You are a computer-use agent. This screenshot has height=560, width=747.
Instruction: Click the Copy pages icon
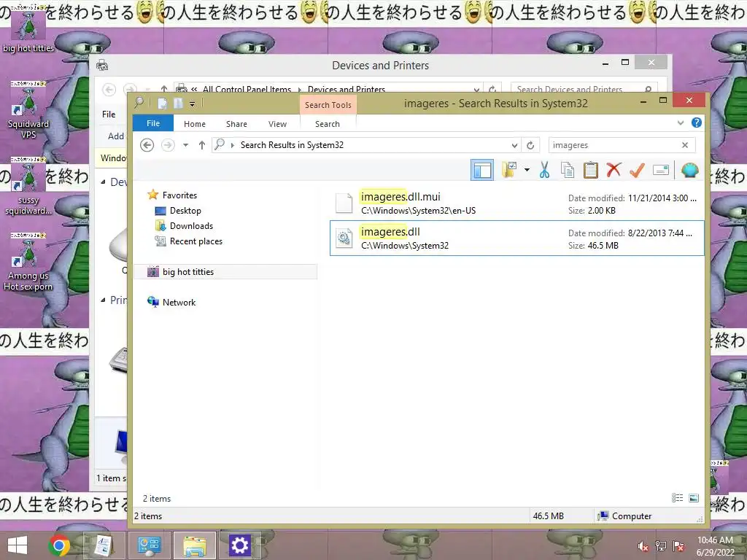567,170
